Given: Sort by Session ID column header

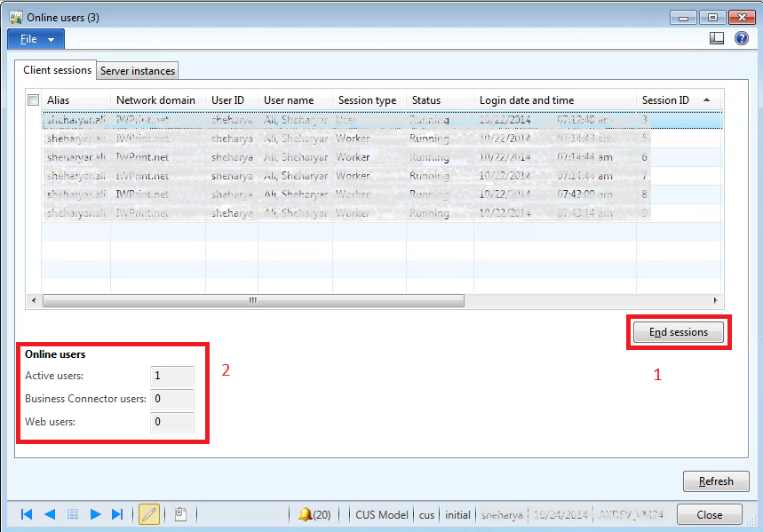Looking at the screenshot, I should click(665, 100).
